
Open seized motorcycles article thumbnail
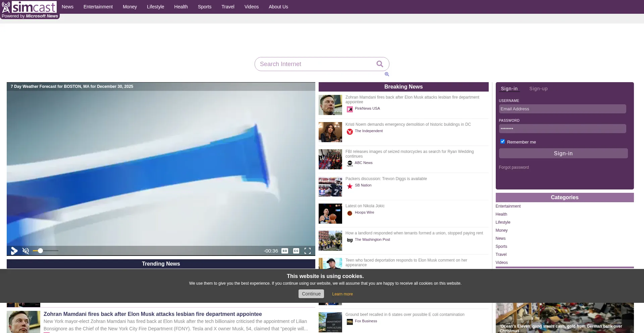click(330, 159)
